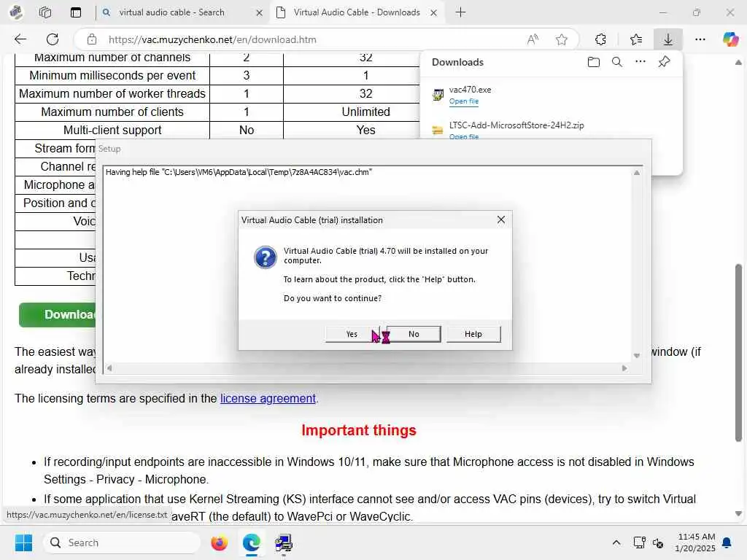
Task: Click the blue question mark dialog icon
Action: 266,257
